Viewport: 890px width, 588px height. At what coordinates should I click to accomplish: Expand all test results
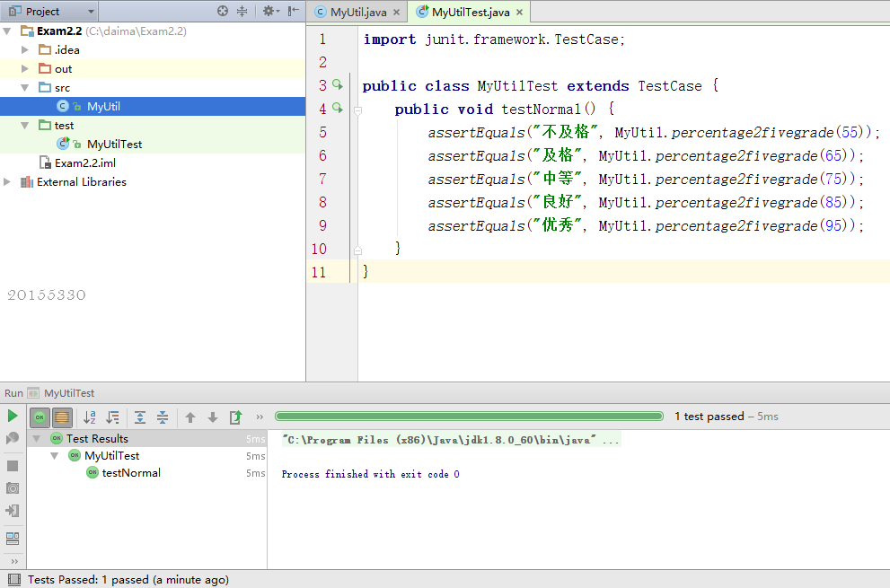[x=139, y=417]
